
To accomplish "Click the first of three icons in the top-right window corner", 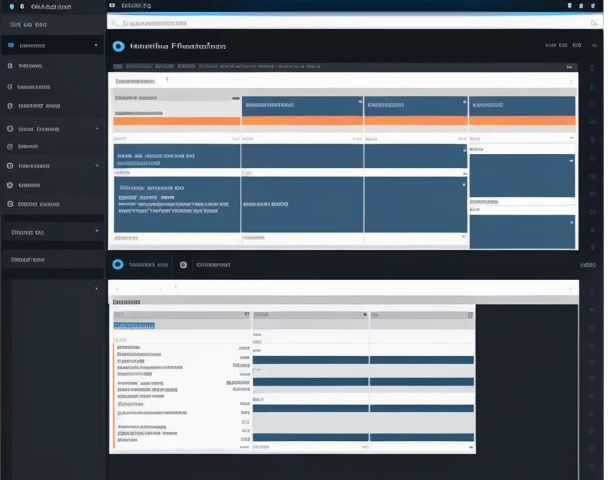I will [567, 5].
